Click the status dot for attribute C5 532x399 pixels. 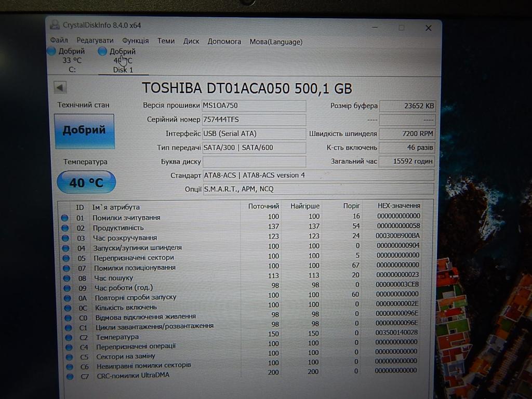pyautogui.click(x=69, y=357)
